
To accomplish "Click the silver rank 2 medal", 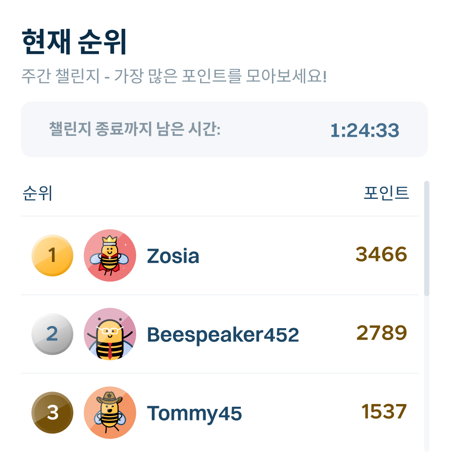I will point(52,334).
